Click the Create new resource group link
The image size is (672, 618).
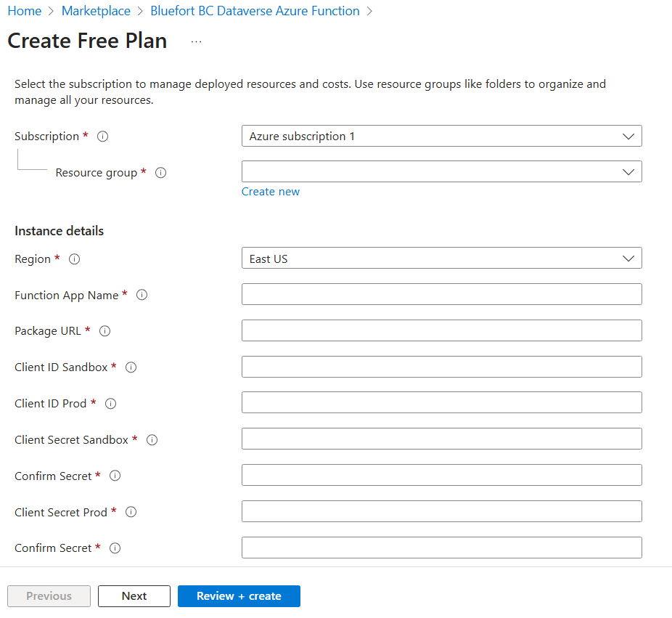click(271, 192)
